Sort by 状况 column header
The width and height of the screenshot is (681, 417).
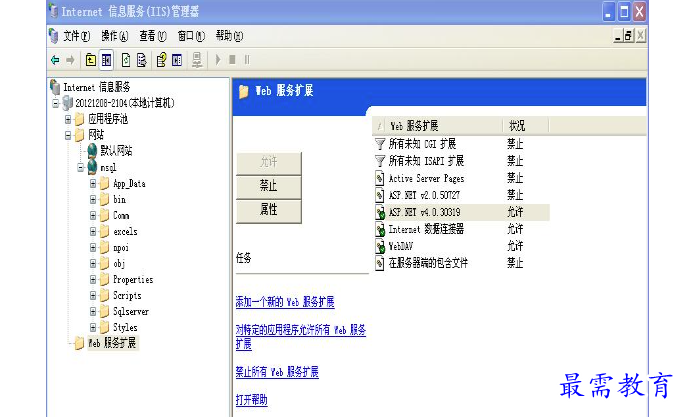click(526, 126)
